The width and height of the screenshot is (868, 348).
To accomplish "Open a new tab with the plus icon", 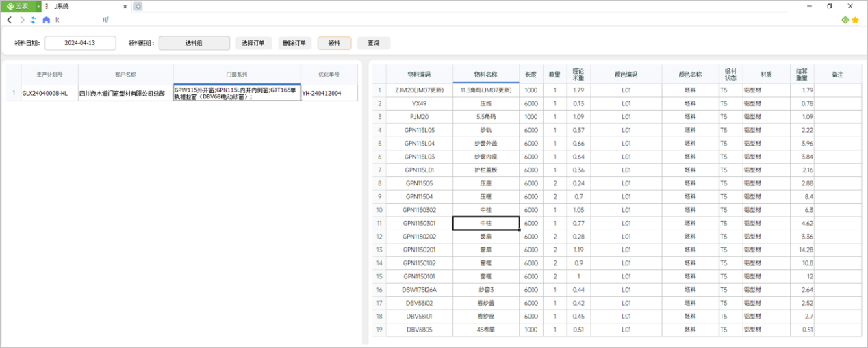I will click(138, 6).
